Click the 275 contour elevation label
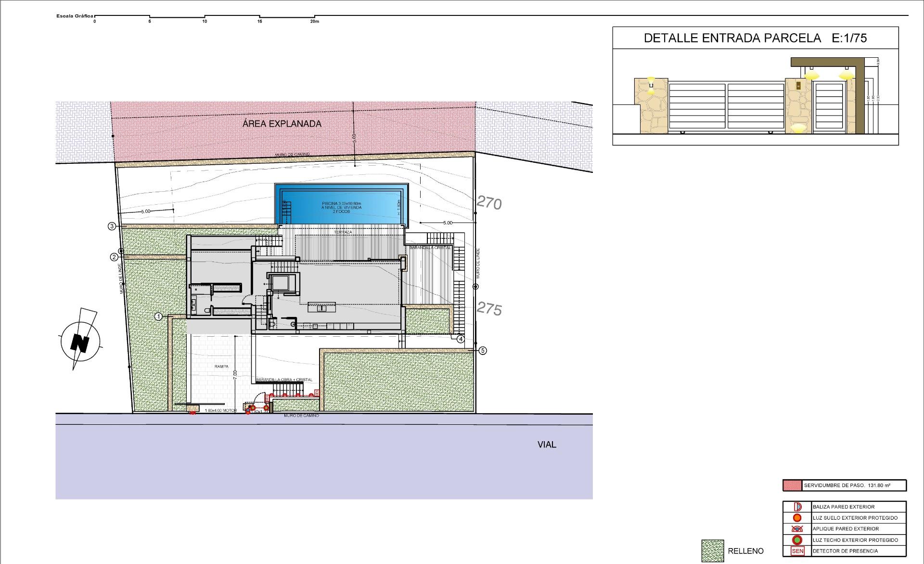Image resolution: width=924 pixels, height=564 pixels. click(x=489, y=309)
